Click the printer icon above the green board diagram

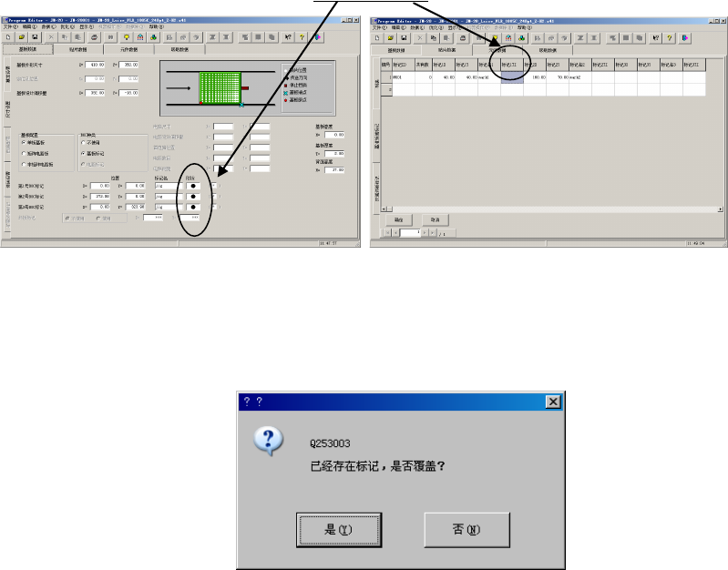(x=94, y=37)
